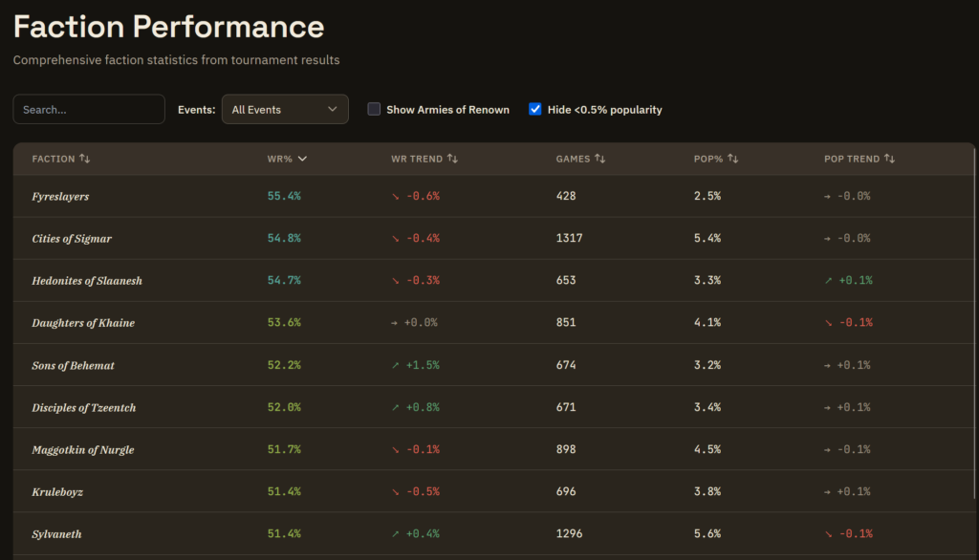Focus the Search input field
The image size is (979, 560).
pos(89,109)
